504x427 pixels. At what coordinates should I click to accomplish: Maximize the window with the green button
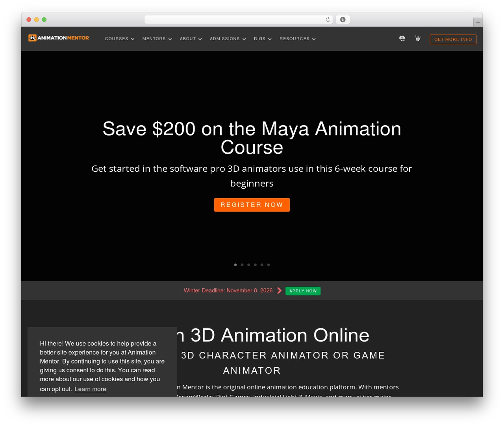(44, 20)
